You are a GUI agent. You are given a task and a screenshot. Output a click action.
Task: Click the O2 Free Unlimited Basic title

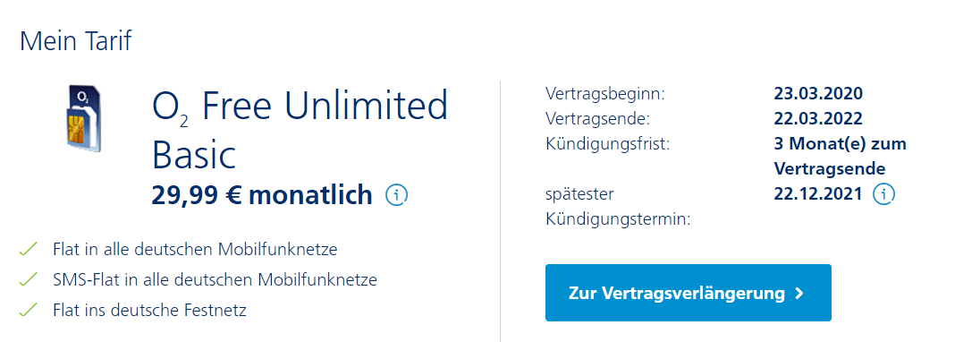(300, 131)
